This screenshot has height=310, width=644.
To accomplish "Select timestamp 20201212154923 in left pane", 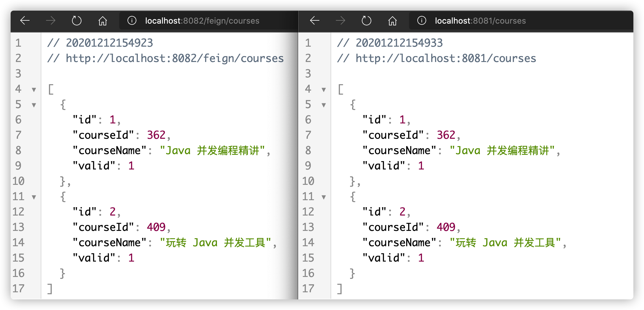I will (x=109, y=43).
